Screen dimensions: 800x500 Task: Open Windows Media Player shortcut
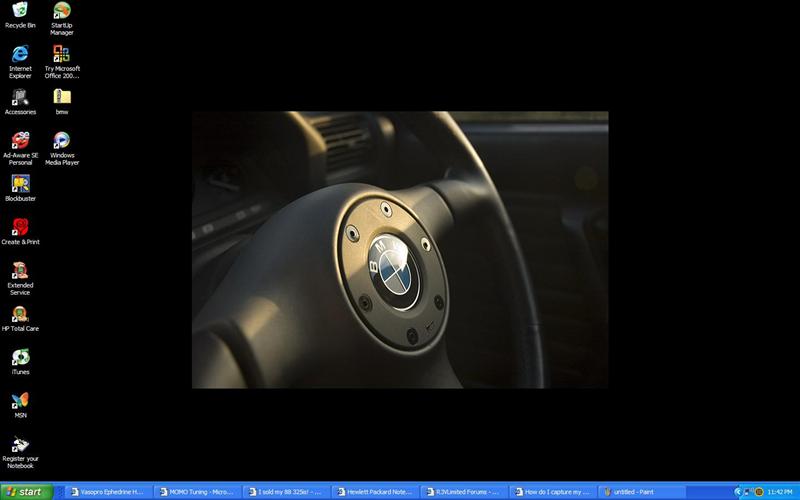click(x=62, y=141)
